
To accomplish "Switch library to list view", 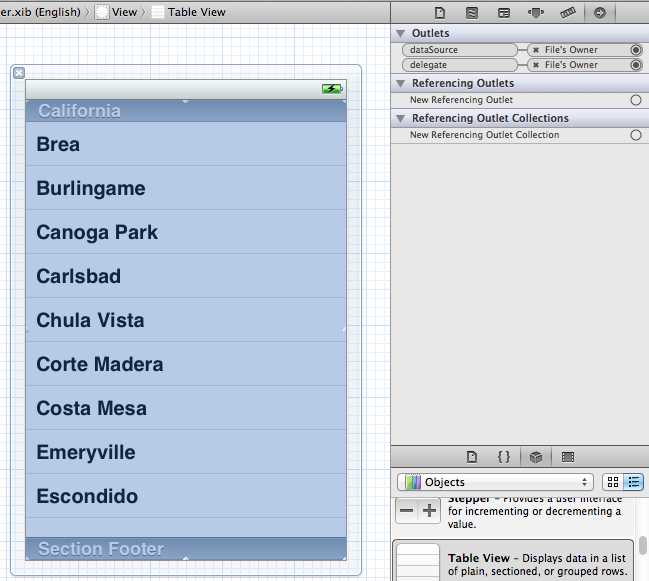I will (633, 482).
